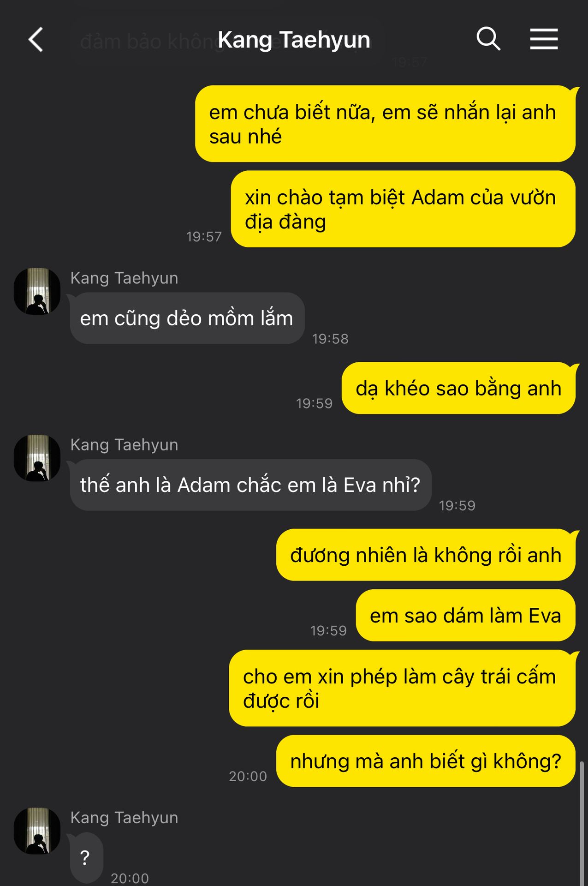Tap sender name Kang Taehyun above "em cũng dẻo mồm lắm"
This screenshot has width=588, height=886.
point(124,278)
